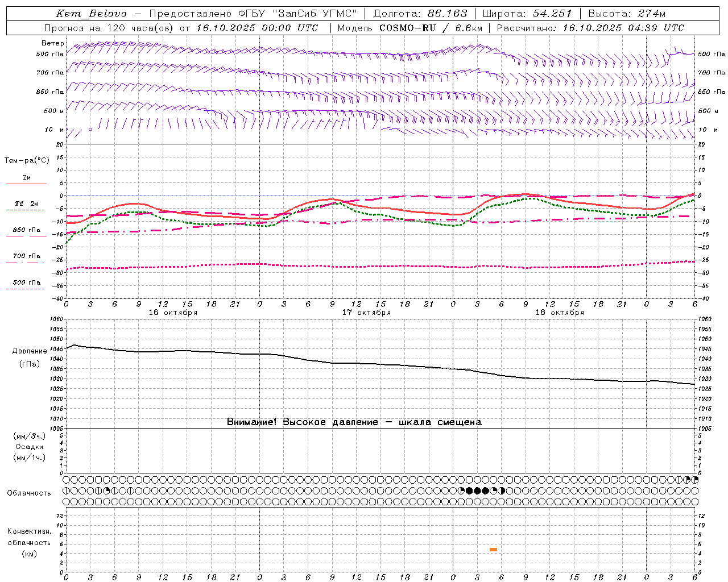Click the Долгота: 86.163 value
Viewport: 728px width, 582px height.
tap(420, 14)
